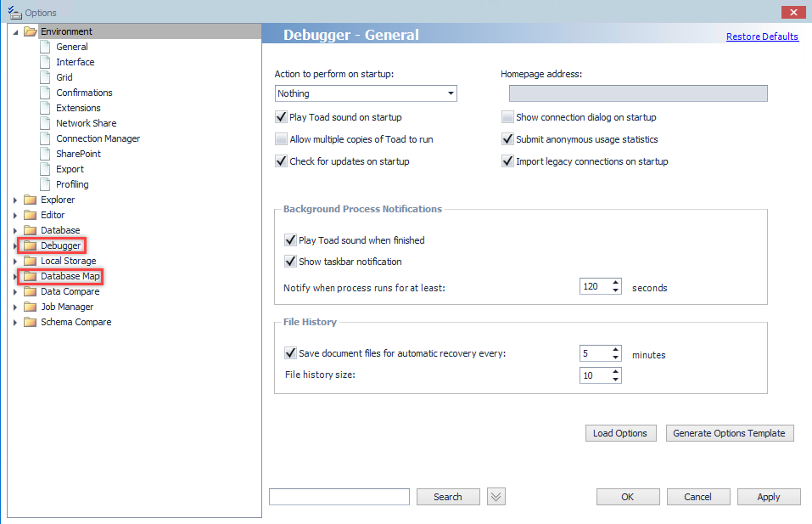
Task: Expand the Editor tree node arrow
Action: (x=15, y=215)
